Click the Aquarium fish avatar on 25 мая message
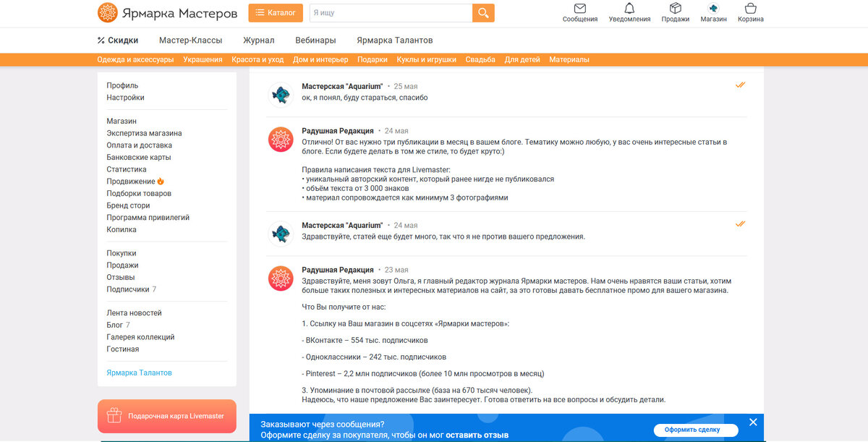The image size is (868, 442). click(x=280, y=94)
